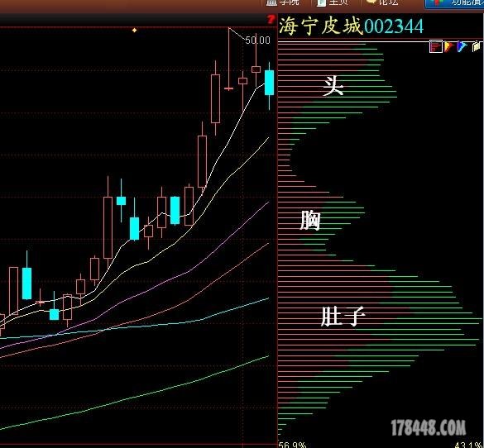The height and width of the screenshot is (448, 484).
Task: Select the red chip distribution bars icon
Action: pos(436,47)
